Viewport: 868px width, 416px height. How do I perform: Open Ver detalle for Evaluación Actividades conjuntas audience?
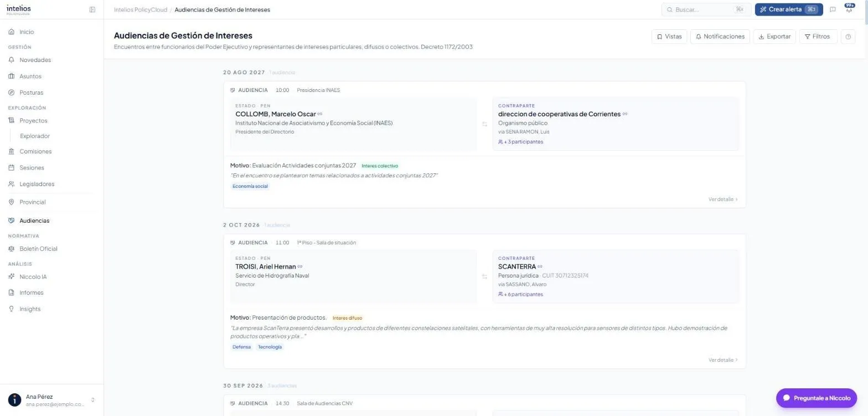pyautogui.click(x=723, y=199)
